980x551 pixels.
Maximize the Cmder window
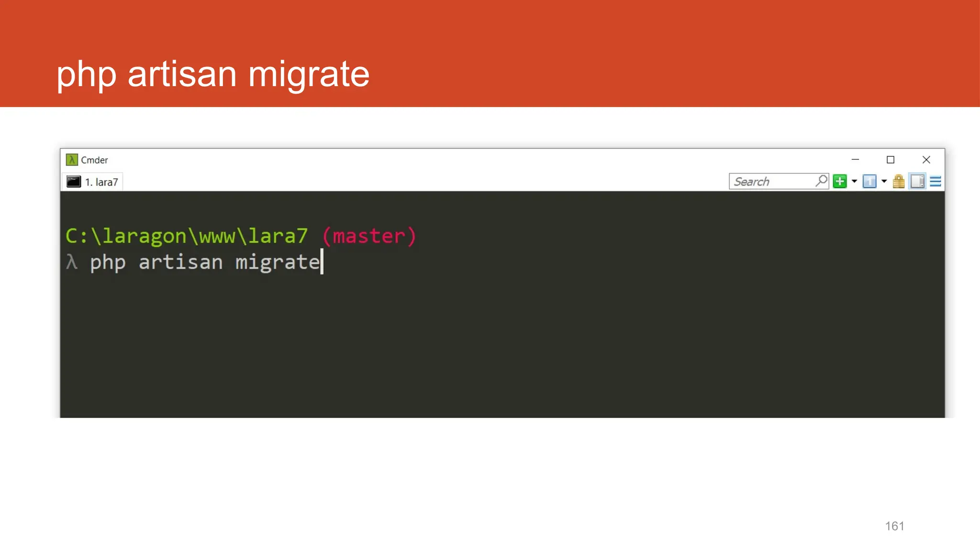tap(891, 160)
